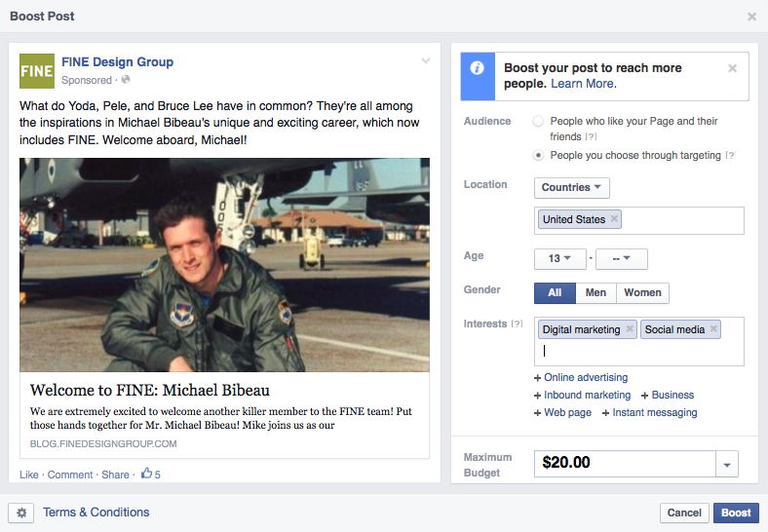Open the minimum age 13 dropdown
768x532 pixels.
pos(559,258)
